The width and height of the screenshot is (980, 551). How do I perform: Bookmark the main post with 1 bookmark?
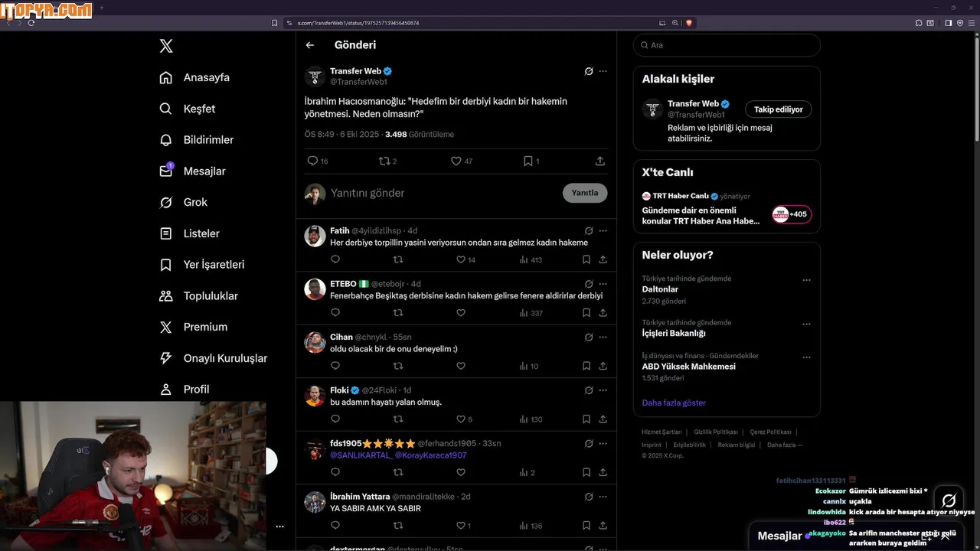[x=531, y=161]
